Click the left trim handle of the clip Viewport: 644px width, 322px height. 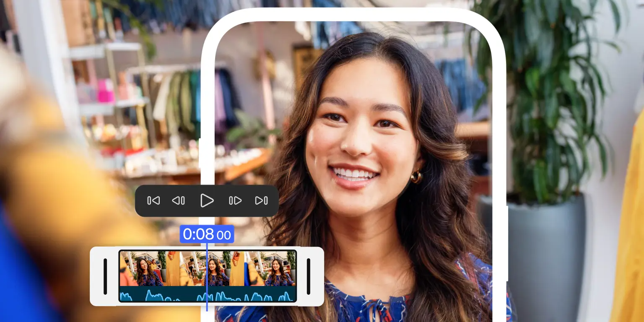(x=105, y=276)
